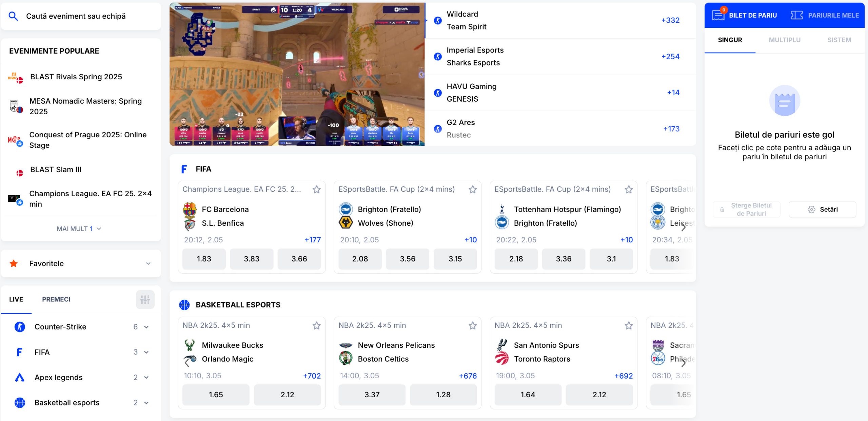The image size is (868, 421).
Task: Expand the MAI MULT 1 popular events list
Action: click(79, 229)
